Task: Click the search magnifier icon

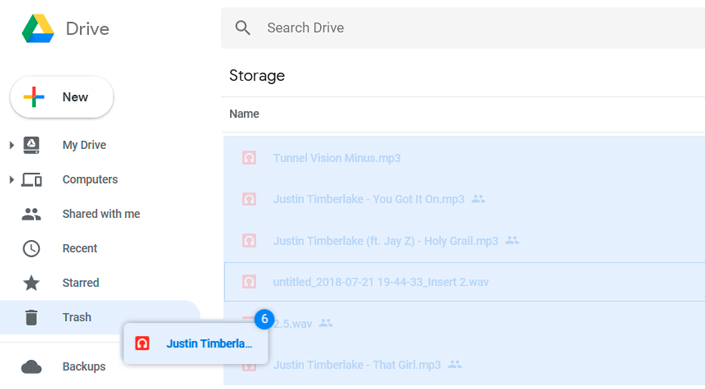Action: point(243,28)
